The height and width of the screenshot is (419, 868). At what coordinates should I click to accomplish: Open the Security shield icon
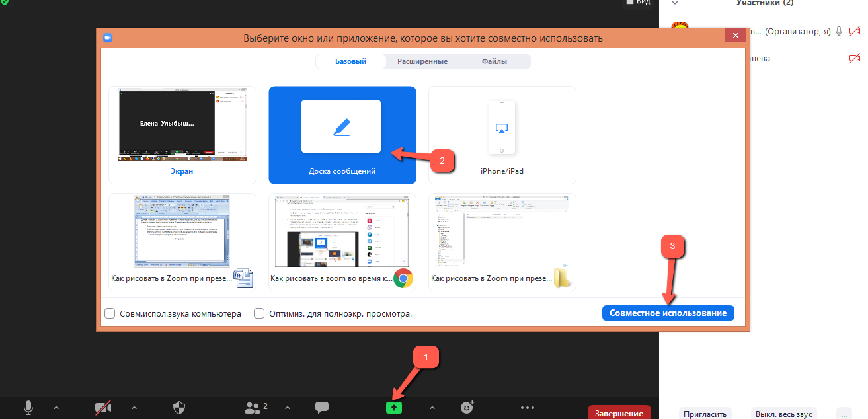[x=179, y=408]
